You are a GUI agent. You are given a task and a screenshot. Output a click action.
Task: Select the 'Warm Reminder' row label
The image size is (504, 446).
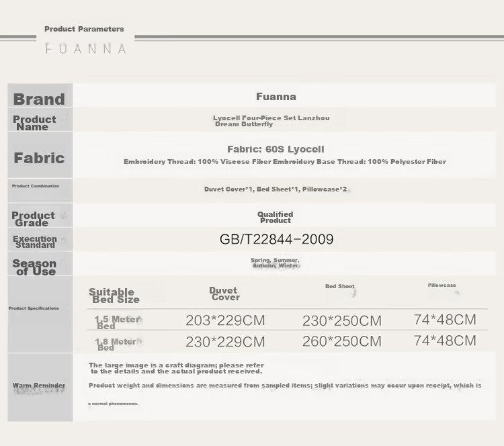point(39,386)
